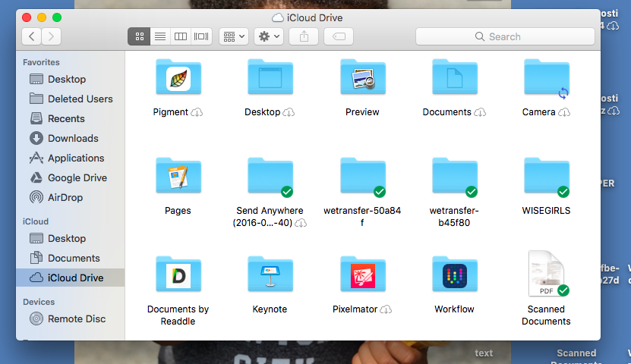
Task: Zoom the iCloud Drive window
Action: (x=57, y=17)
